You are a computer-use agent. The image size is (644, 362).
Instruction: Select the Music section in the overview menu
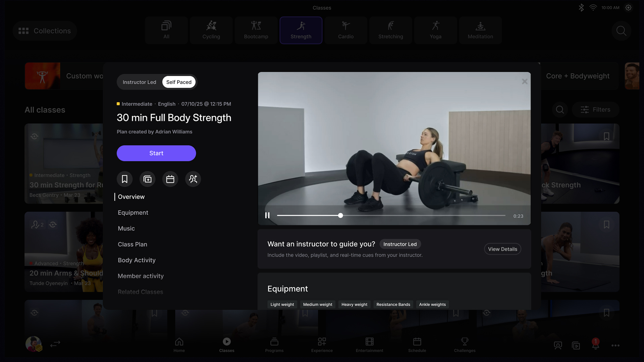click(126, 228)
